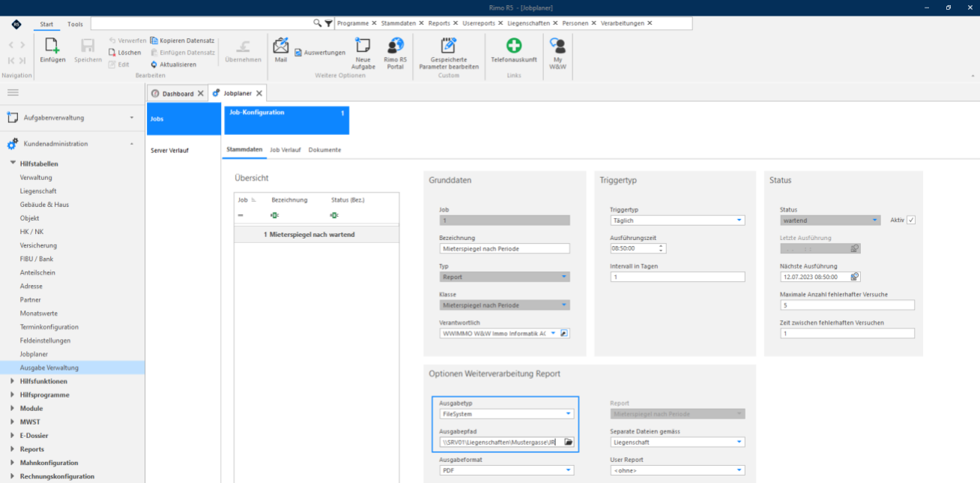Toggle the Aktiv checkbox
This screenshot has height=483, width=980.
(x=911, y=220)
